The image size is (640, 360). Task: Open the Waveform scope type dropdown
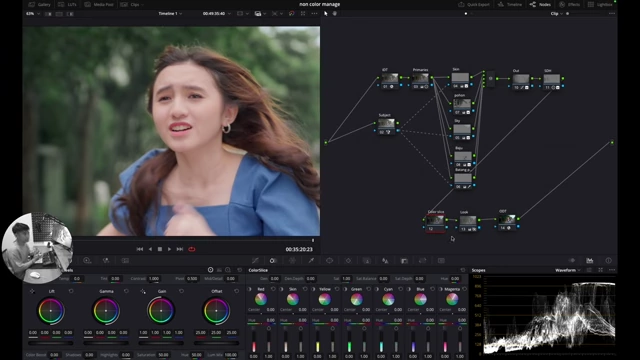pyautogui.click(x=567, y=270)
